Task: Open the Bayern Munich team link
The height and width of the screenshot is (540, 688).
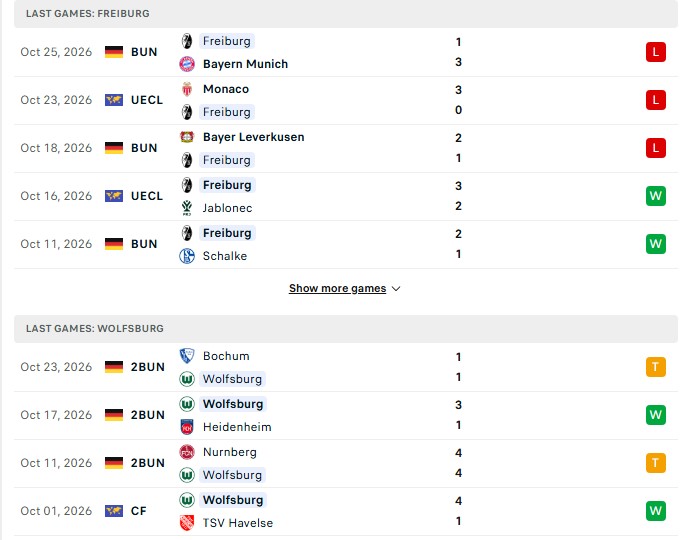Action: (245, 64)
